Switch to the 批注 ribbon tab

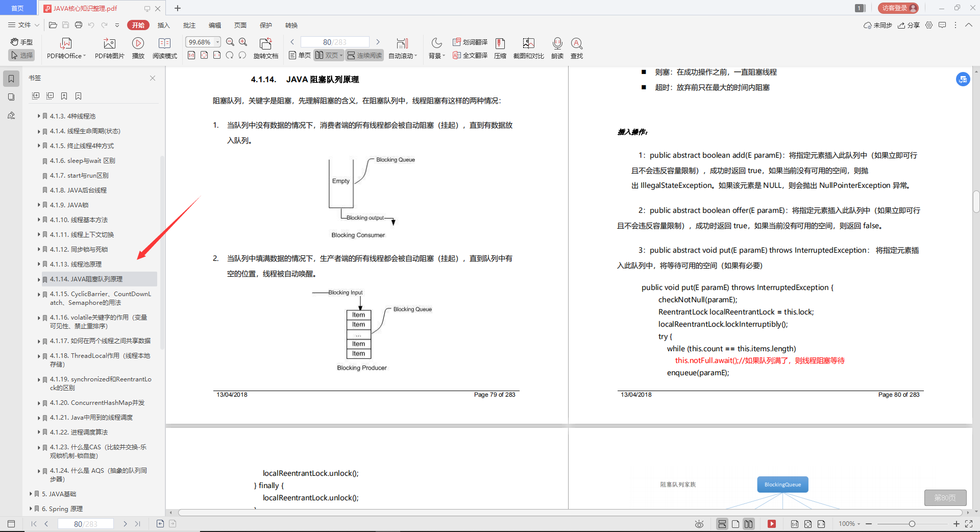[189, 25]
